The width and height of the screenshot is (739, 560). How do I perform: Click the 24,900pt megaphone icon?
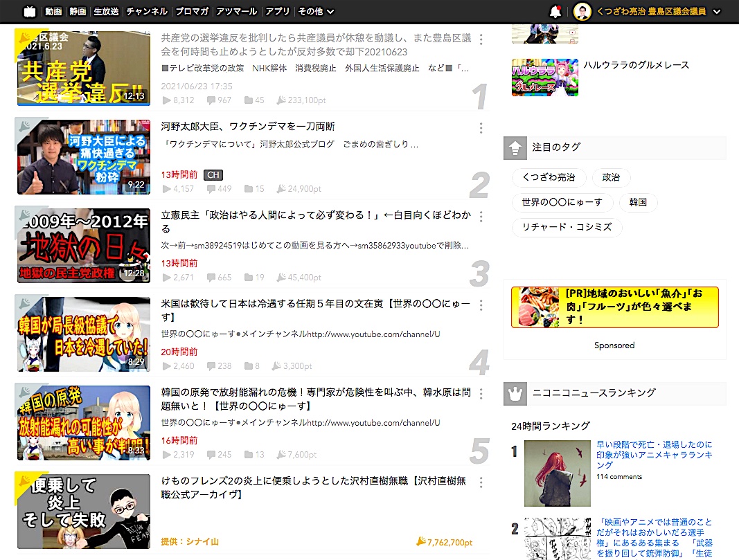click(x=281, y=188)
